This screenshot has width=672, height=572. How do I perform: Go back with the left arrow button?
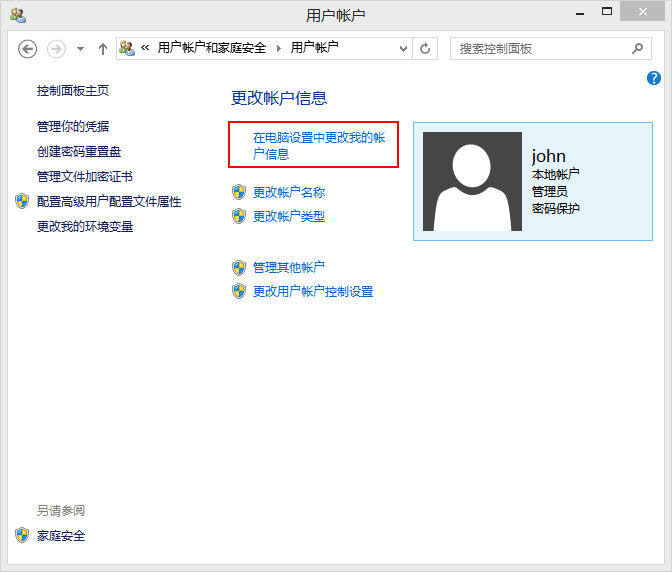(x=27, y=49)
